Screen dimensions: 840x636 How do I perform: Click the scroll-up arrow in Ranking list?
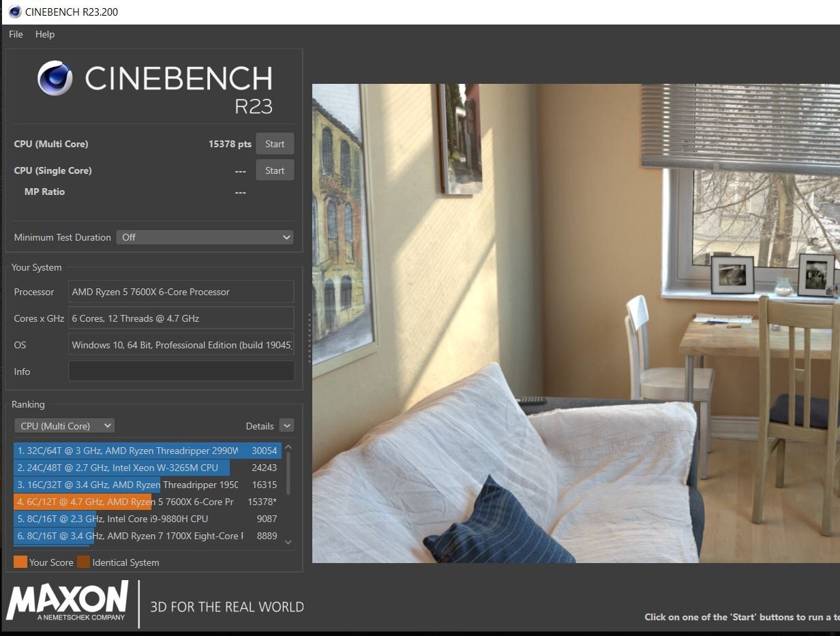coord(288,447)
